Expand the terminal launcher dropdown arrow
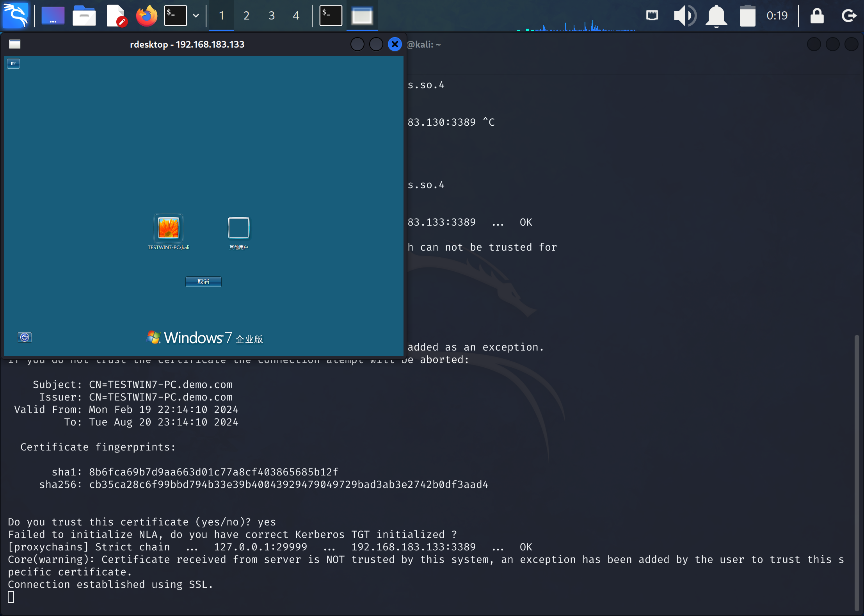The image size is (864, 616). coord(196,16)
